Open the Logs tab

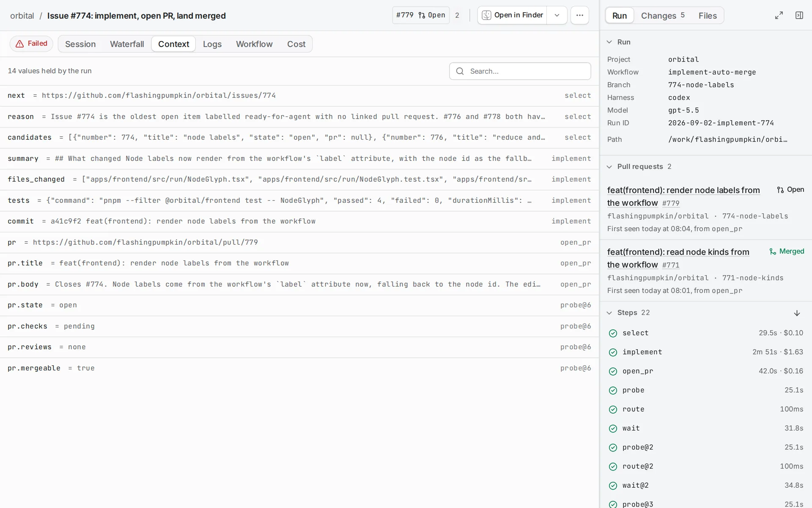pos(212,44)
